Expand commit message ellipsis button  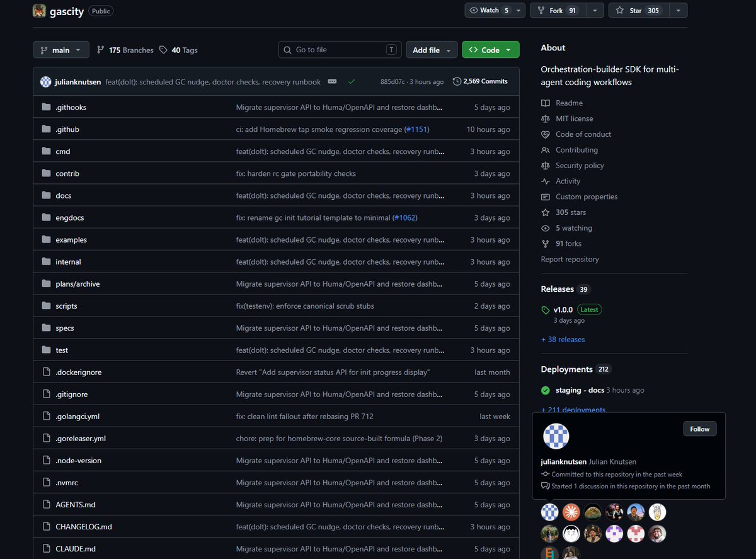click(x=332, y=82)
